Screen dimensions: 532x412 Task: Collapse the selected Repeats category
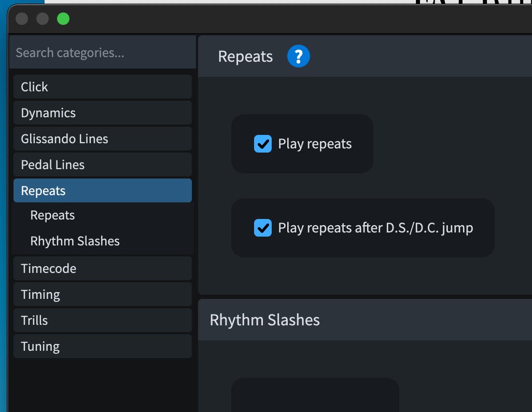(102, 191)
